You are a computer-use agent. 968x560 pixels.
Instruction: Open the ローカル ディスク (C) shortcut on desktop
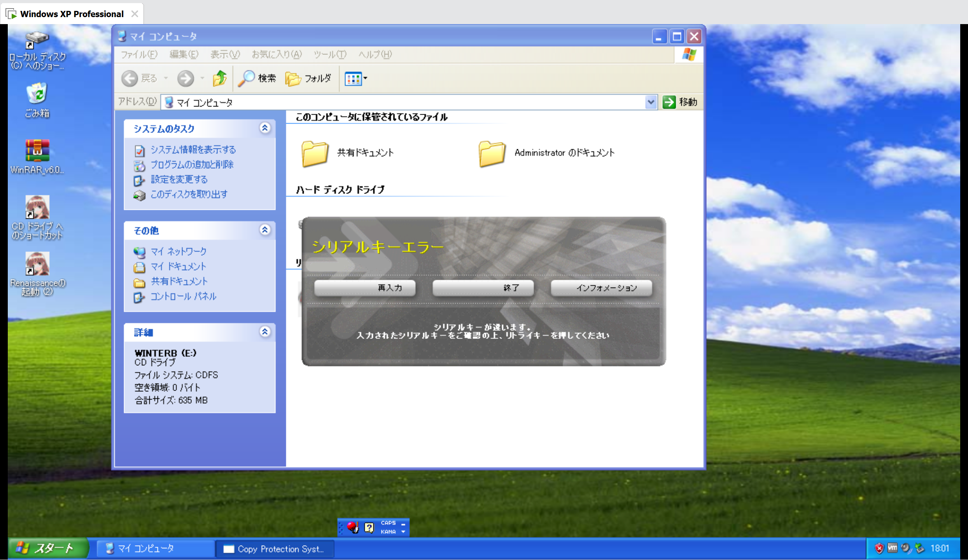pos(37,51)
